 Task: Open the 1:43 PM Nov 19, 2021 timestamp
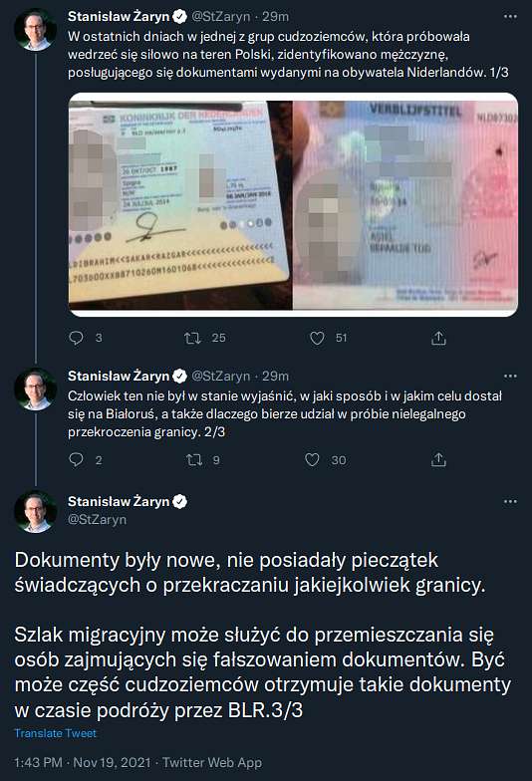pyautogui.click(x=82, y=763)
